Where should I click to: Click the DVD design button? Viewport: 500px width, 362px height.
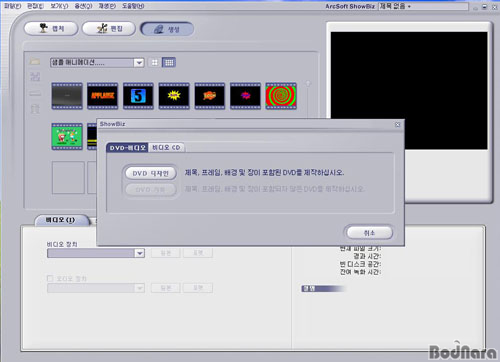point(151,173)
